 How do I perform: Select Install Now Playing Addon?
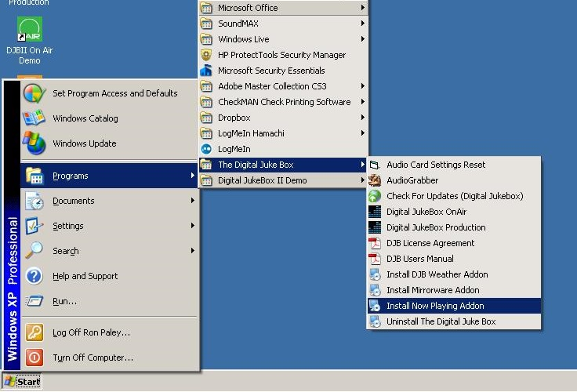pyautogui.click(x=435, y=306)
